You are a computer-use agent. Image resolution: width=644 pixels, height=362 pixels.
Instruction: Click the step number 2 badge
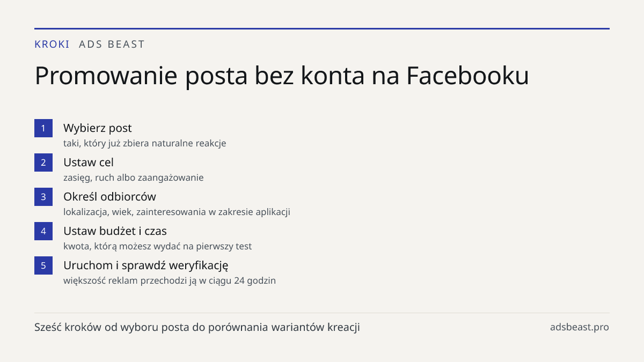[x=43, y=162]
